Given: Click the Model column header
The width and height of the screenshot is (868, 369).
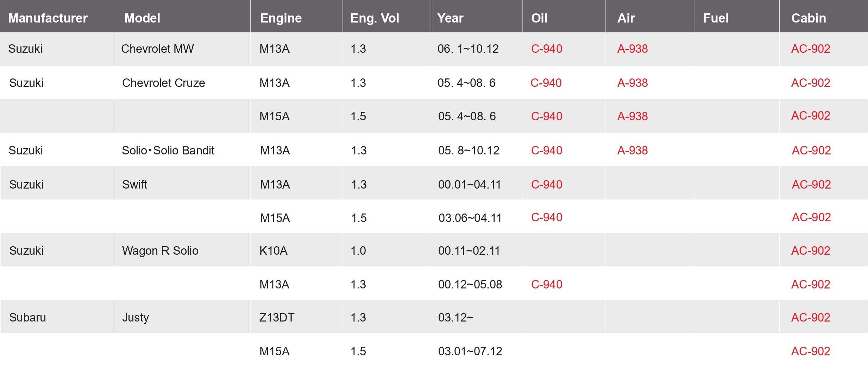Looking at the screenshot, I should [142, 18].
